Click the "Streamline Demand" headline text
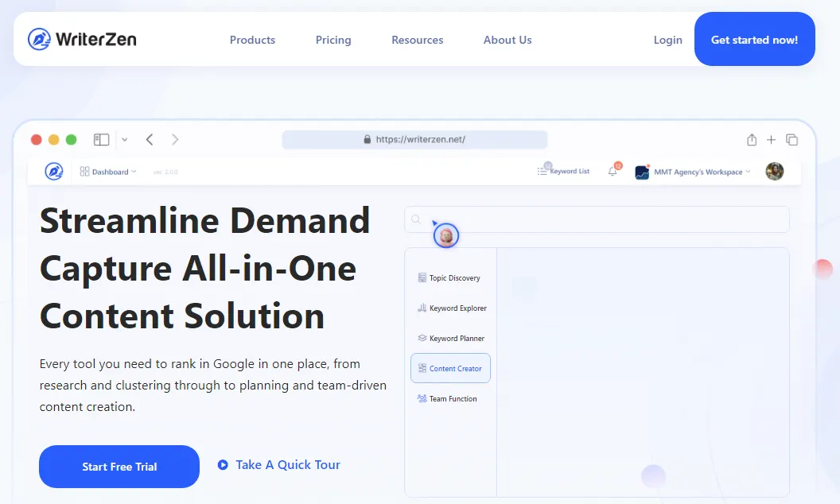The height and width of the screenshot is (504, 840). pyautogui.click(x=204, y=221)
